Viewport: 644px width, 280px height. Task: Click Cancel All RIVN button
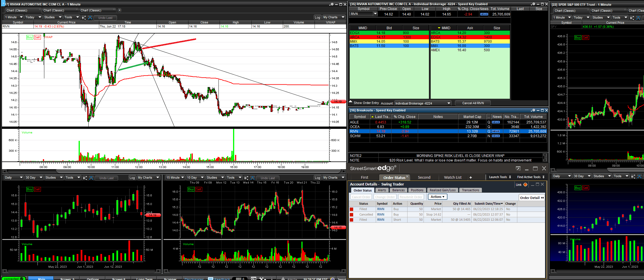(x=473, y=103)
